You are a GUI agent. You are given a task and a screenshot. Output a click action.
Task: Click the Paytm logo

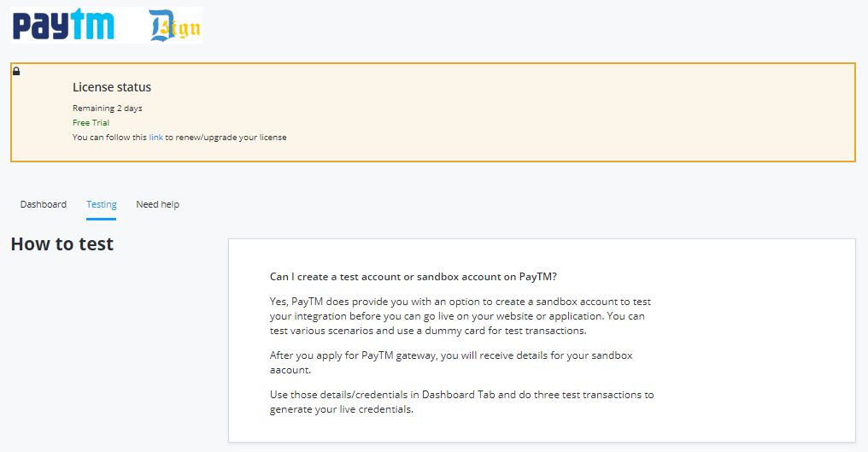(x=62, y=25)
